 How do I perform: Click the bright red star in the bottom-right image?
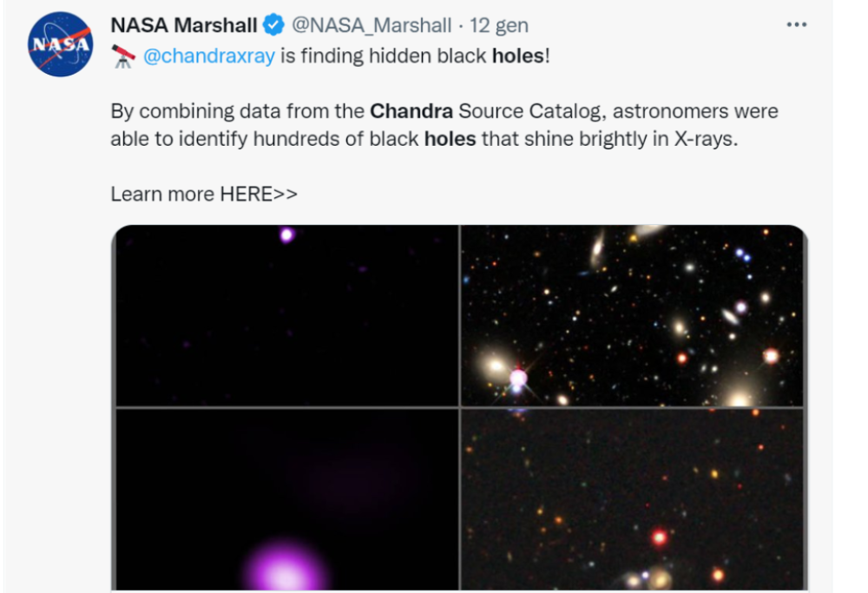[x=660, y=537]
